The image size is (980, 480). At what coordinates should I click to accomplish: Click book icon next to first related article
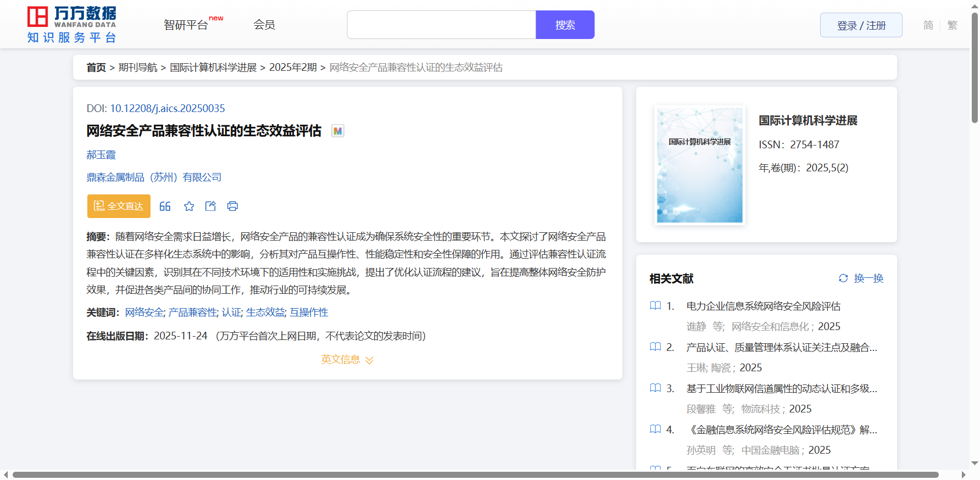(655, 306)
